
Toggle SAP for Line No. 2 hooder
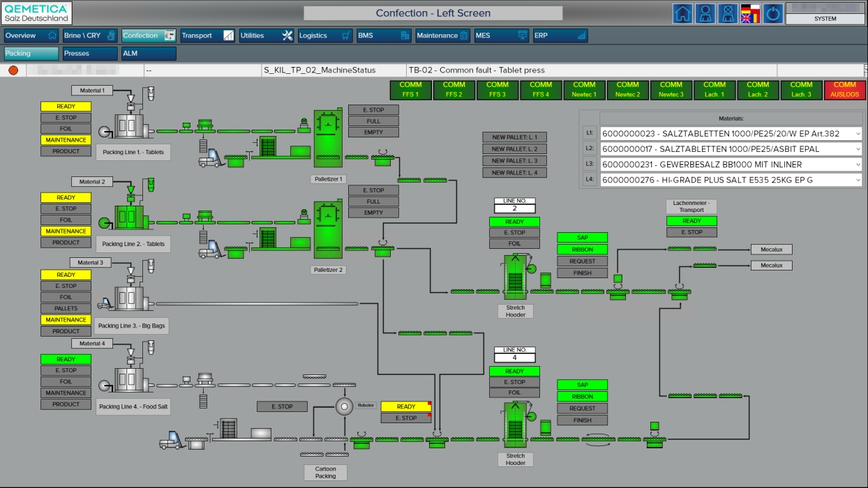coord(582,238)
